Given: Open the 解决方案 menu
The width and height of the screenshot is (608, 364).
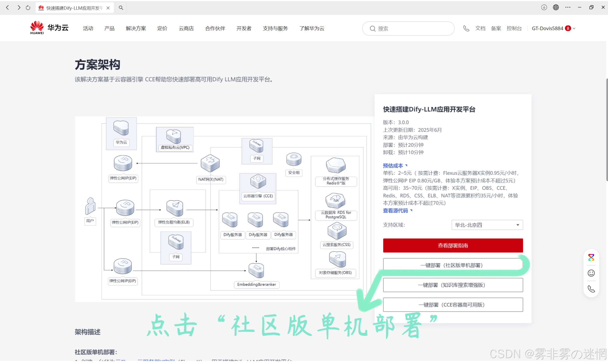Looking at the screenshot, I should pyautogui.click(x=136, y=29).
